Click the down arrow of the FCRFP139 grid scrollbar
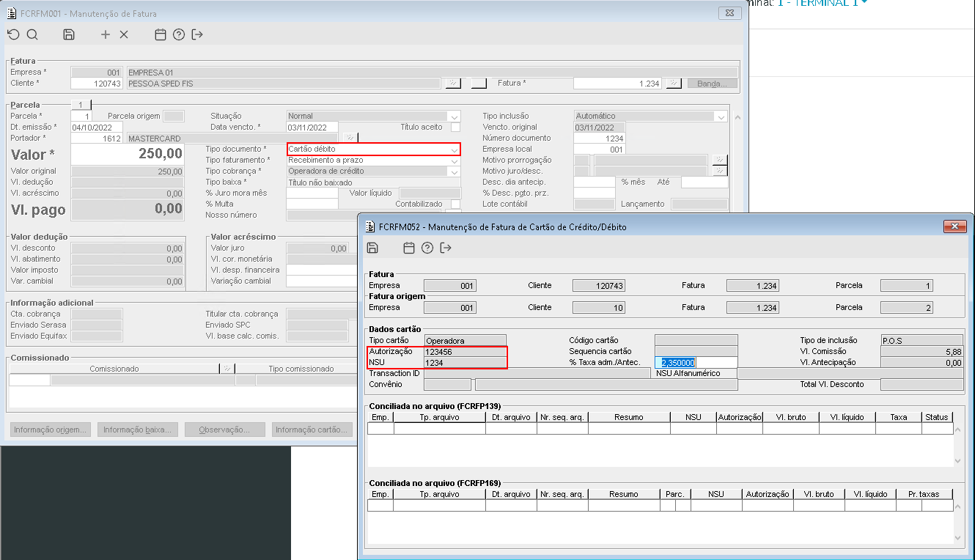 [958, 460]
